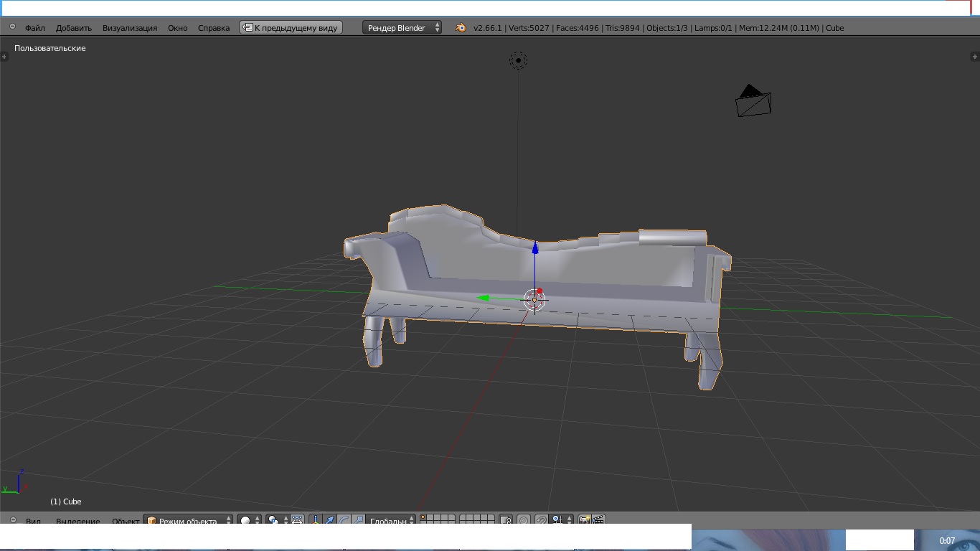This screenshot has height=551, width=980.
Task: Open the 'Справка' help menu
Action: (213, 28)
